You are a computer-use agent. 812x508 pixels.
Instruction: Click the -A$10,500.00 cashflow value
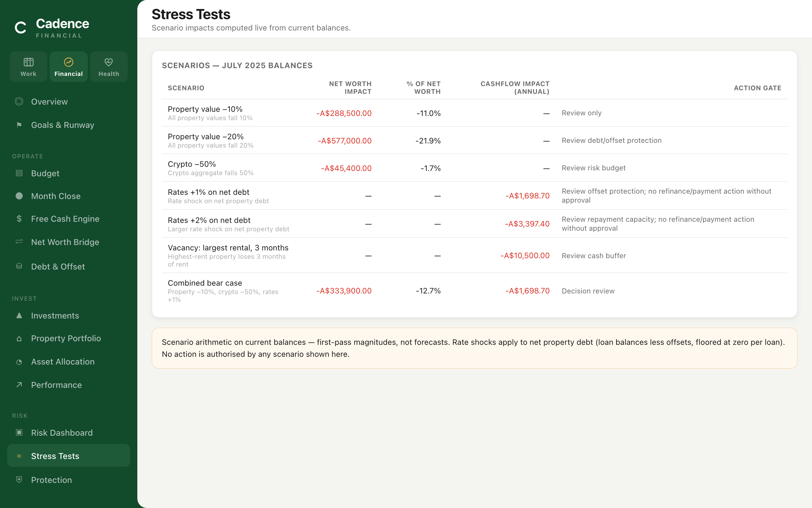tap(525, 256)
